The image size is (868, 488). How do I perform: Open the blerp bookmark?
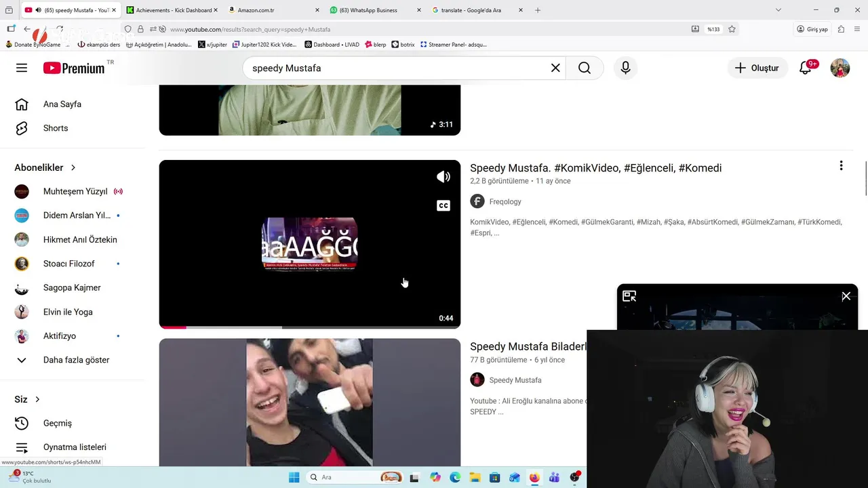point(376,45)
